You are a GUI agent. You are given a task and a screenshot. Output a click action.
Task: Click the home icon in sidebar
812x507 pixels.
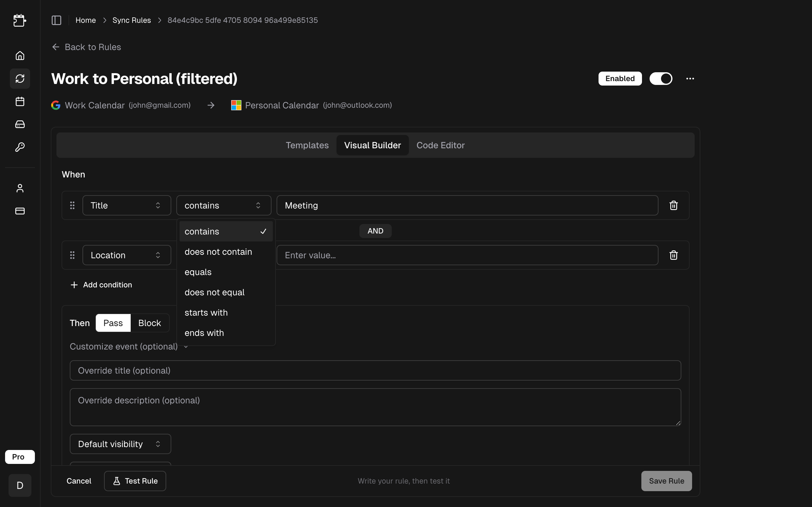pyautogui.click(x=20, y=55)
